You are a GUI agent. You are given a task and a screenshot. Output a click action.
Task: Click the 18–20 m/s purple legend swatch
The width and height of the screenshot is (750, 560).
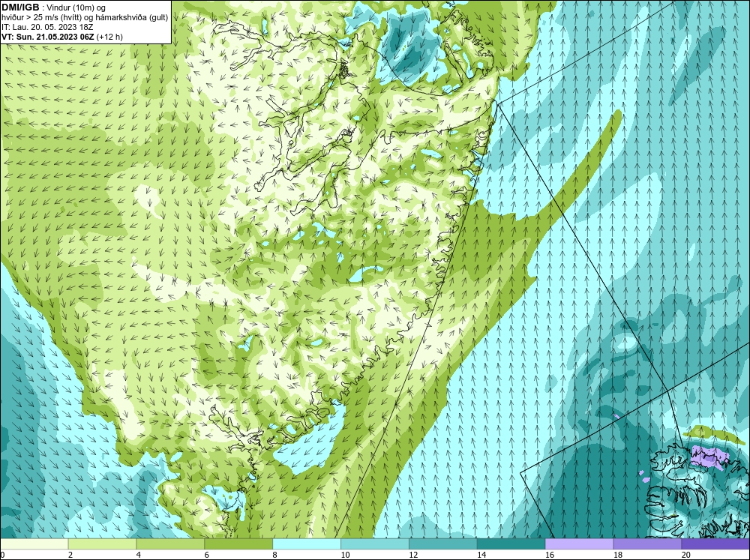(648, 544)
